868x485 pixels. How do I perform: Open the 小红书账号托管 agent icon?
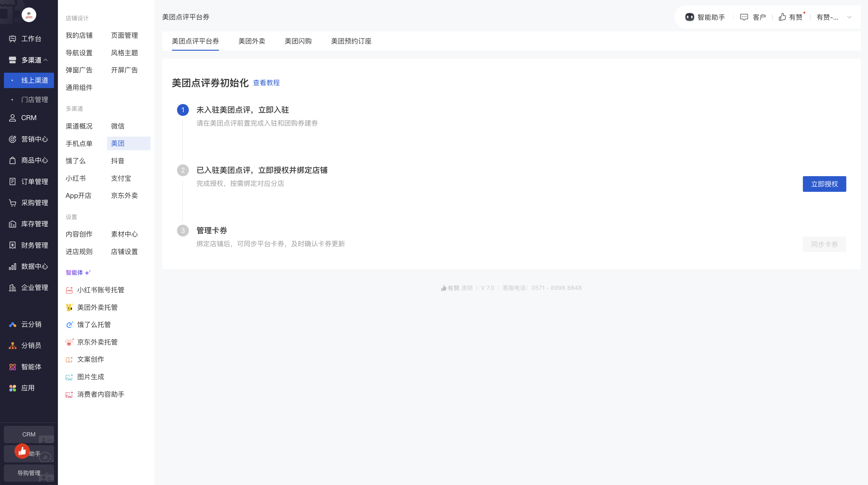[x=69, y=290]
